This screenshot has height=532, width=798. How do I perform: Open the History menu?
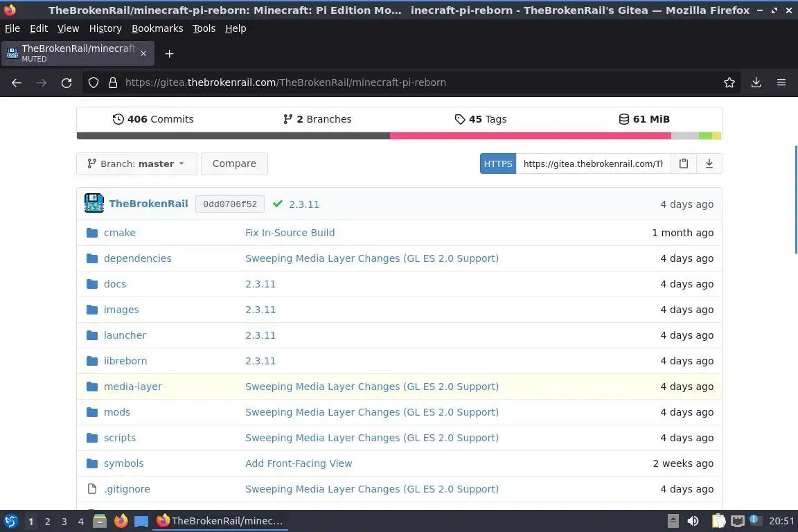tap(105, 28)
